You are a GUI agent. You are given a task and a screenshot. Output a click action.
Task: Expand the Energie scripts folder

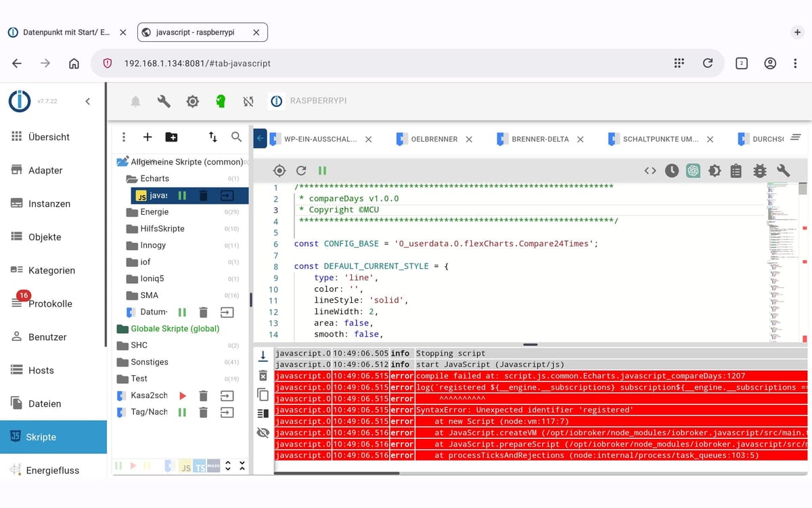pos(154,212)
